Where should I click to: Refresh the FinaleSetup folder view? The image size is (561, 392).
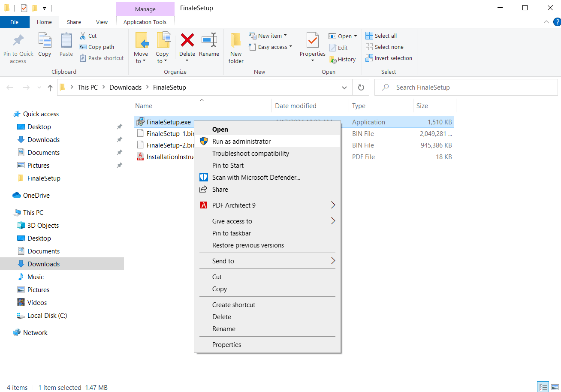pyautogui.click(x=361, y=87)
